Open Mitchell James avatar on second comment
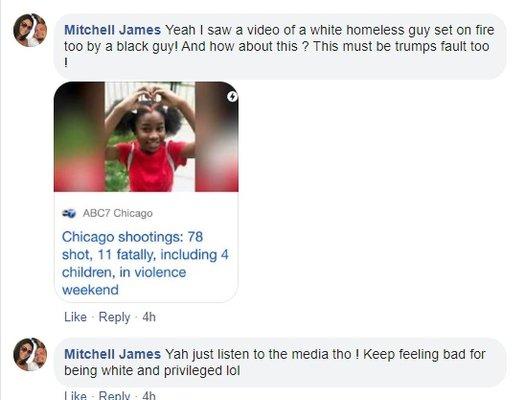This screenshot has height=400, width=525. (30, 354)
